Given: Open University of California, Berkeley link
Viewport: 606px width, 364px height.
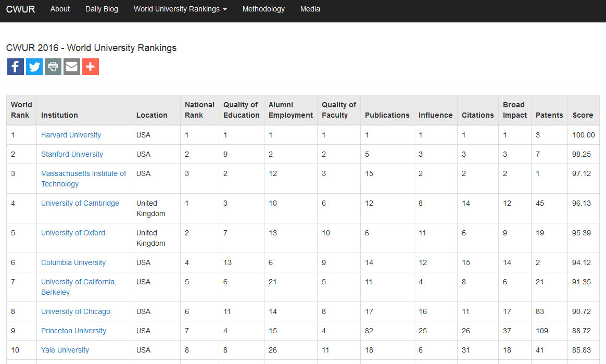Looking at the screenshot, I should (x=79, y=287).
